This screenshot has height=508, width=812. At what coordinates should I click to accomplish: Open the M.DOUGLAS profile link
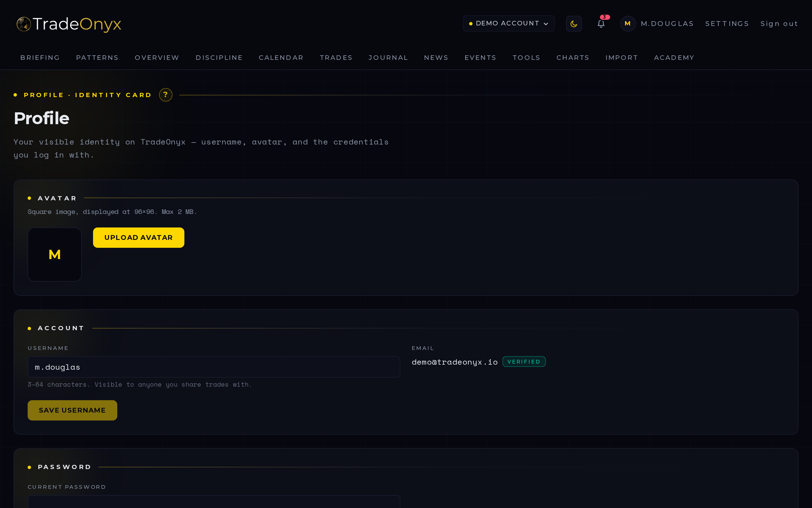click(667, 24)
